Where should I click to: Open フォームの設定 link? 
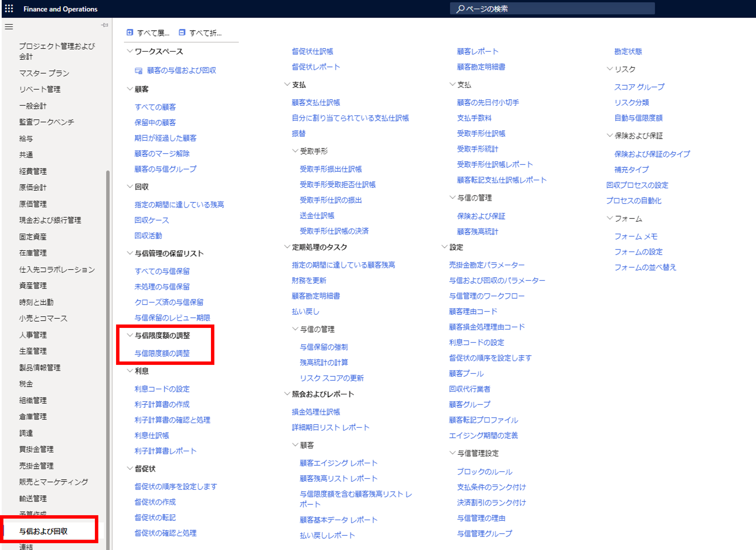tap(638, 252)
